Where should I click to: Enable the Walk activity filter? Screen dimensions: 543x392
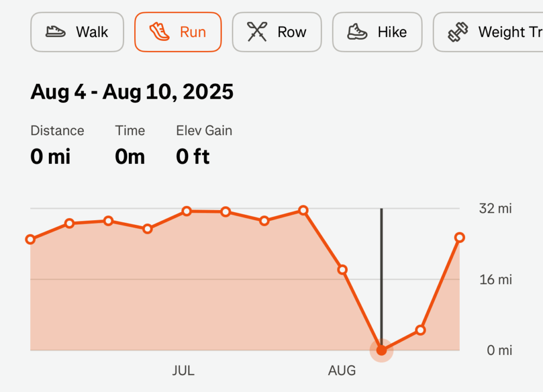click(77, 32)
